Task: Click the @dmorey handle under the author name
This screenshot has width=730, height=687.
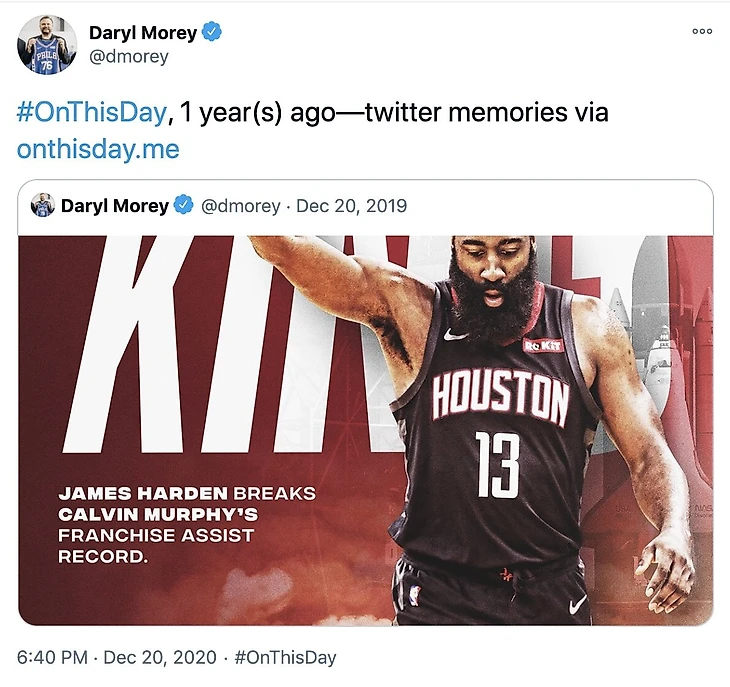Action: pyautogui.click(x=128, y=57)
